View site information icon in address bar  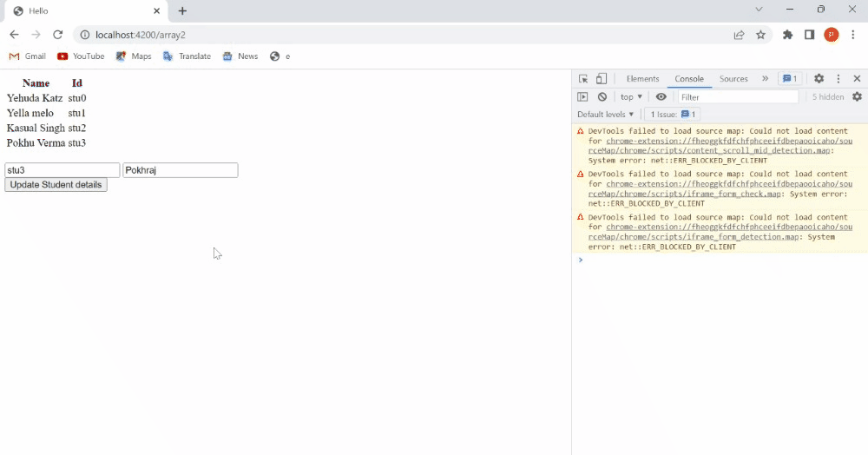[x=85, y=35]
